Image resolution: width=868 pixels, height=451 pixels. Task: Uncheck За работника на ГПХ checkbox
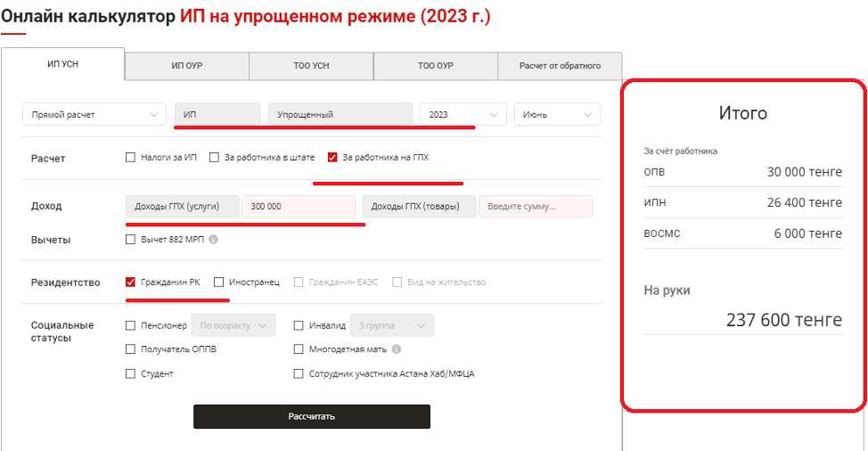332,157
